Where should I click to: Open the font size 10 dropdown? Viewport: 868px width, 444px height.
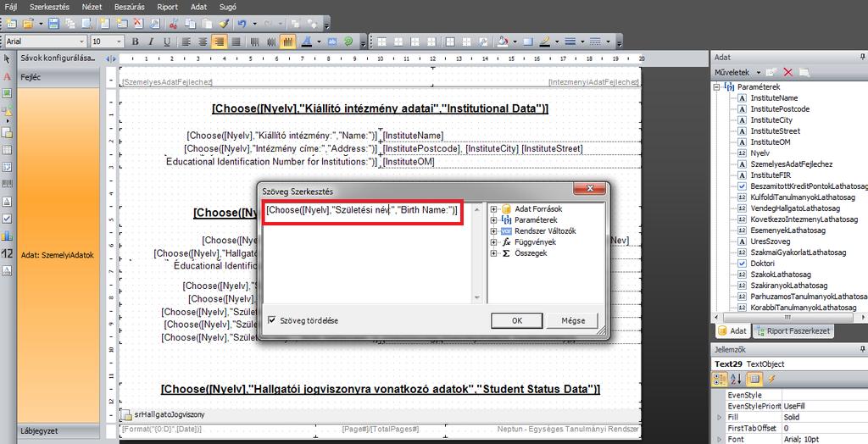coord(119,42)
